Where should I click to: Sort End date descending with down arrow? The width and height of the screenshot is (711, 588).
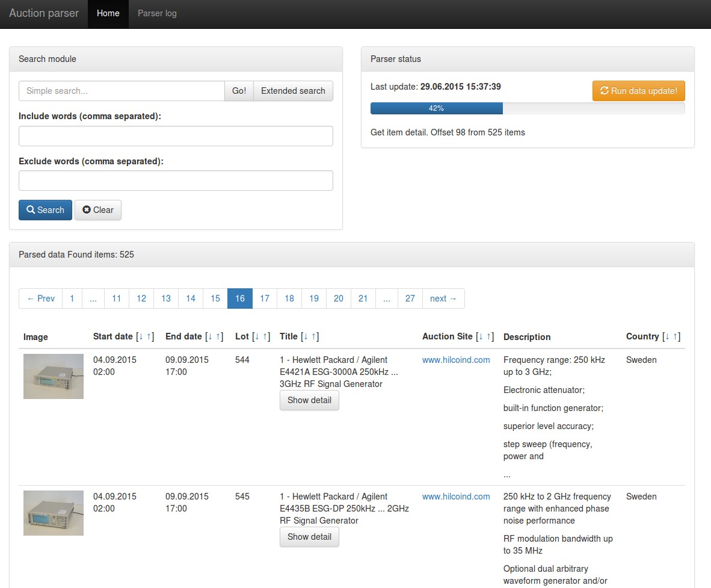[210, 336]
